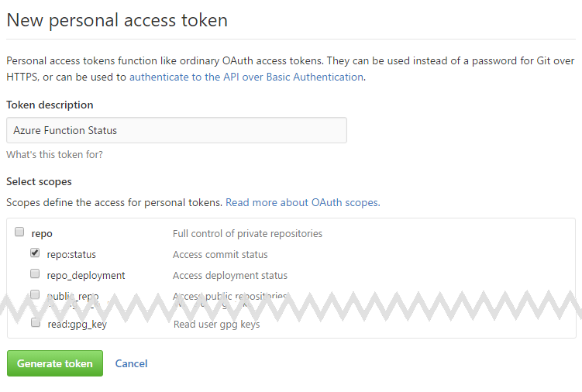
Task: Click the "Token description" field label
Action: click(50, 105)
